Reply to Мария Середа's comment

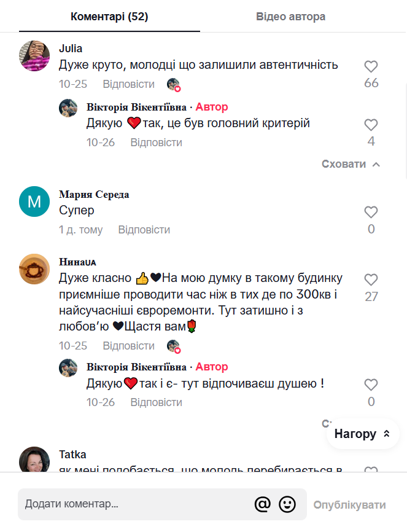144,230
